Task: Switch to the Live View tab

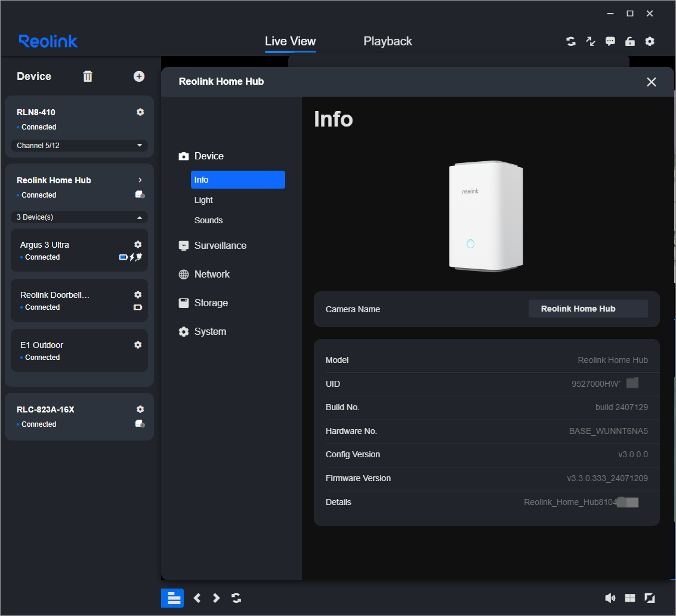Action: coord(290,41)
